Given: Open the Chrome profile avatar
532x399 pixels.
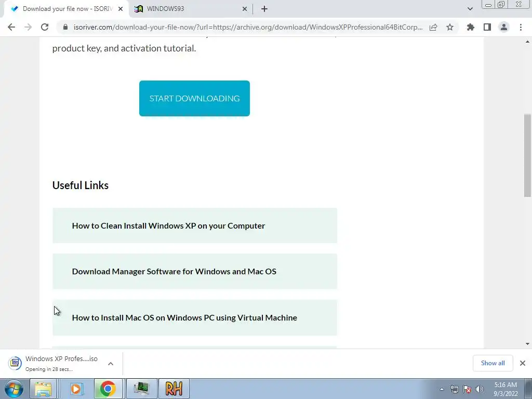Looking at the screenshot, I should click(504, 27).
